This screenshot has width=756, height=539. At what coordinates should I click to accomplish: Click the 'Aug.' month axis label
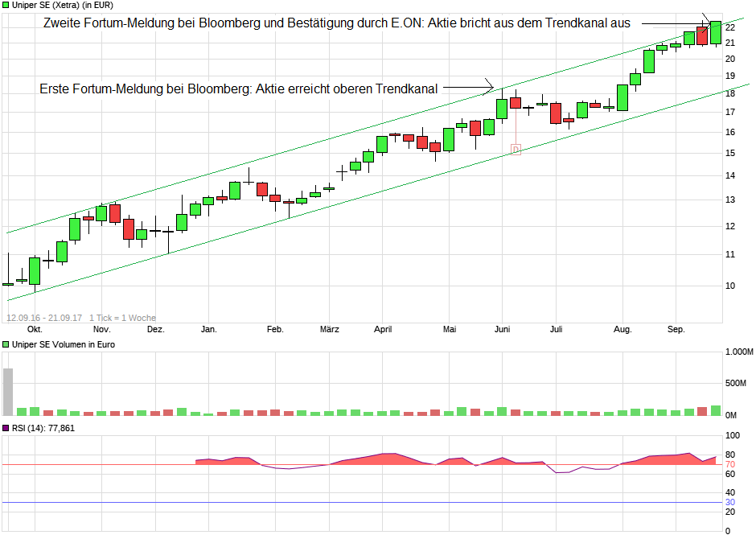pos(622,329)
